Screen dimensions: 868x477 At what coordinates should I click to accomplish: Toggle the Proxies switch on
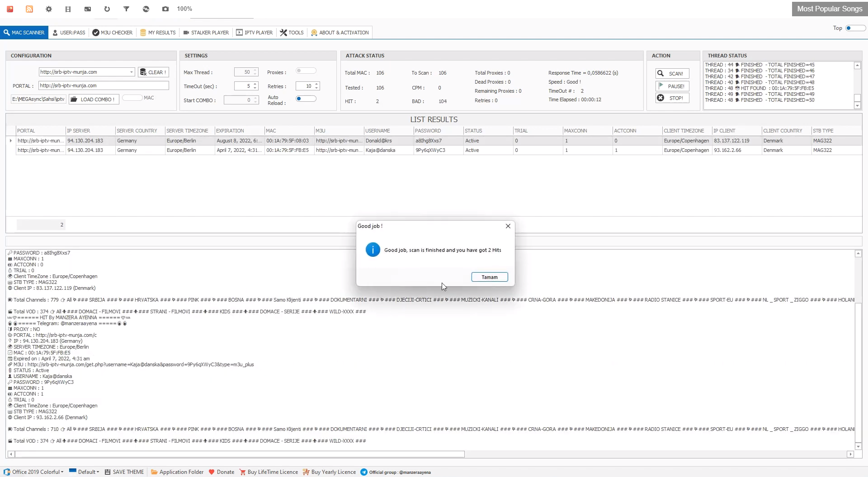tap(306, 71)
